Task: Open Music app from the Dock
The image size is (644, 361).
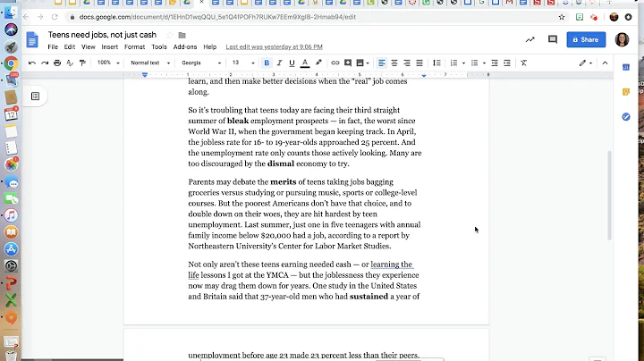Action: 11,215
